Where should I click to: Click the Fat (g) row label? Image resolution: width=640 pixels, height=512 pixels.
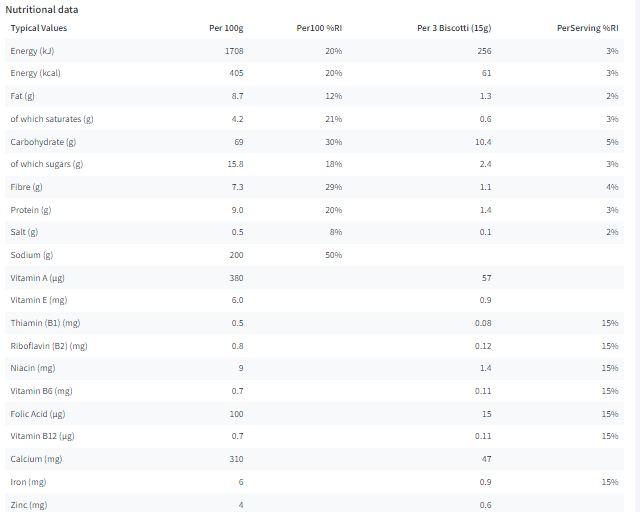(22, 96)
